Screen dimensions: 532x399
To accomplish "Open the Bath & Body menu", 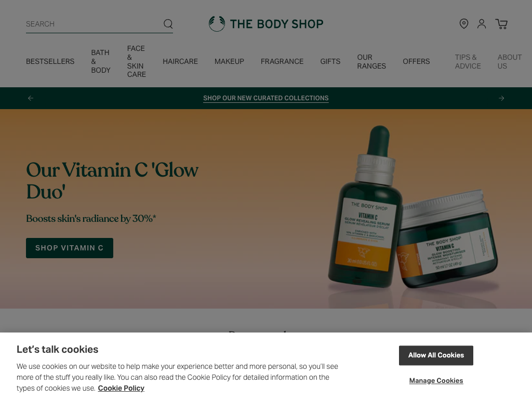I will point(101,61).
